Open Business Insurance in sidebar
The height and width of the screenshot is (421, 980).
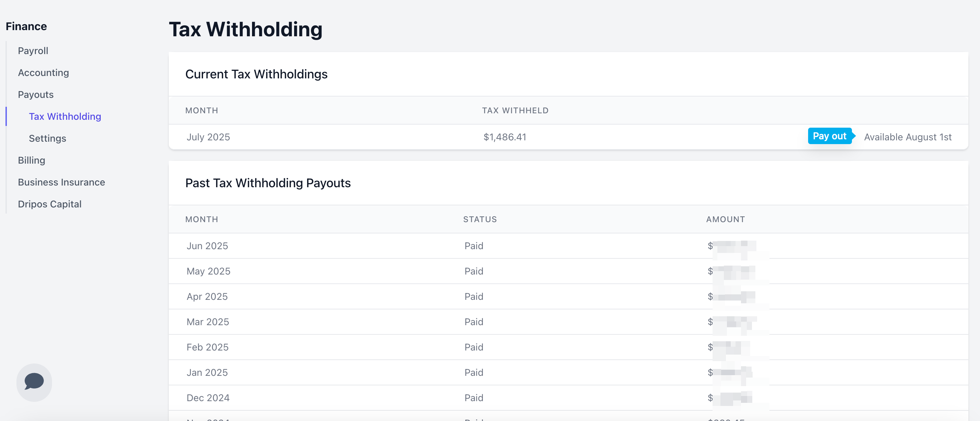click(x=62, y=182)
